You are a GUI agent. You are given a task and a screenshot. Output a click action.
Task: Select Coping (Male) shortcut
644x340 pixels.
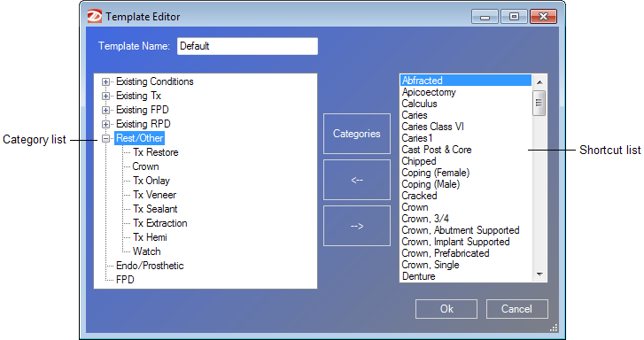pyautogui.click(x=431, y=184)
